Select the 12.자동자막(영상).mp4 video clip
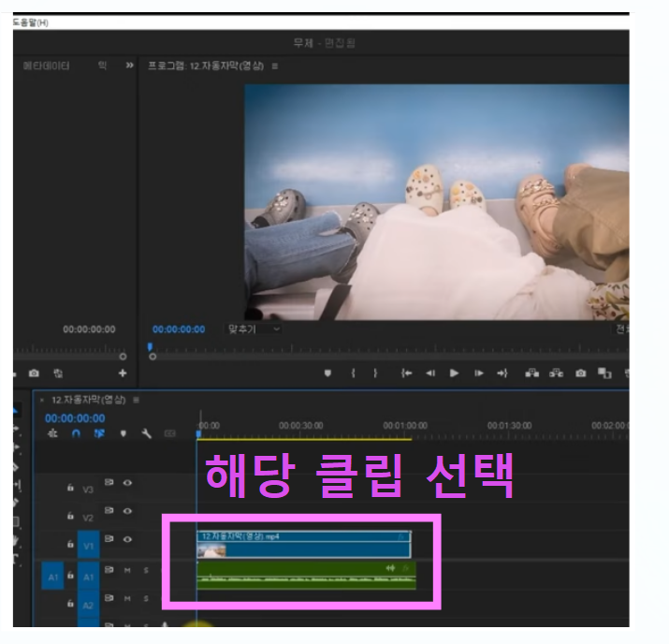 tap(304, 545)
